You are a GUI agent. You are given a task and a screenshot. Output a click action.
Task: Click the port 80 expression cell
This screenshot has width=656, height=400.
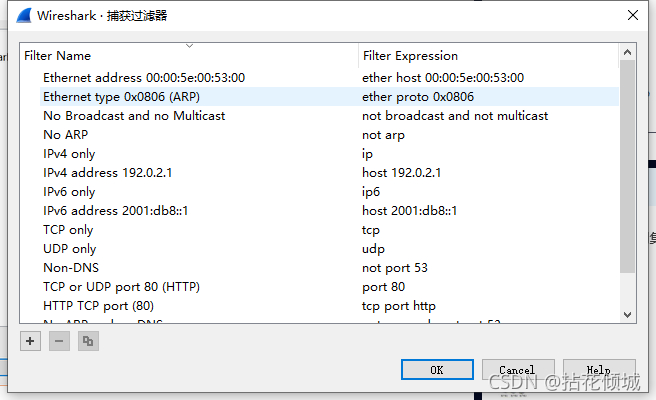click(x=383, y=287)
